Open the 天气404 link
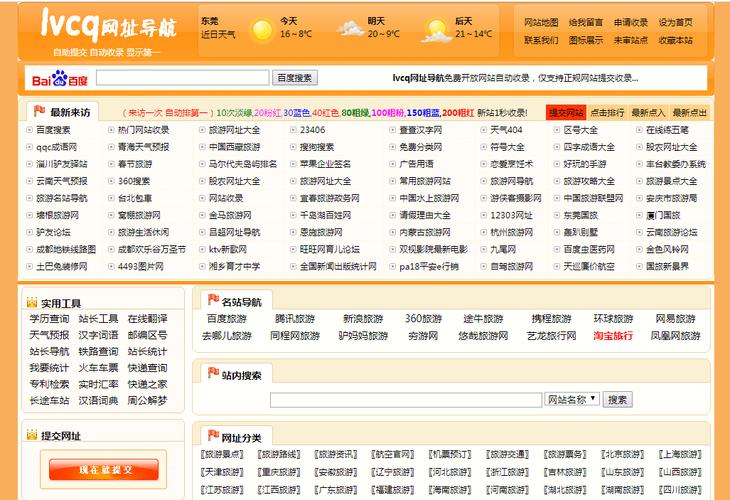The width and height of the screenshot is (730, 500). coord(507,130)
